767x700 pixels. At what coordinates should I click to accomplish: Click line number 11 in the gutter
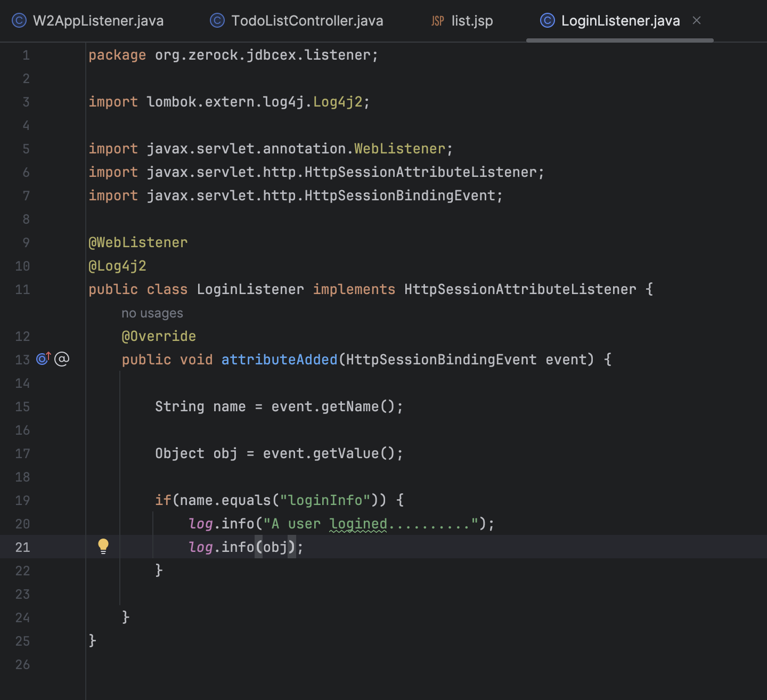click(x=22, y=289)
